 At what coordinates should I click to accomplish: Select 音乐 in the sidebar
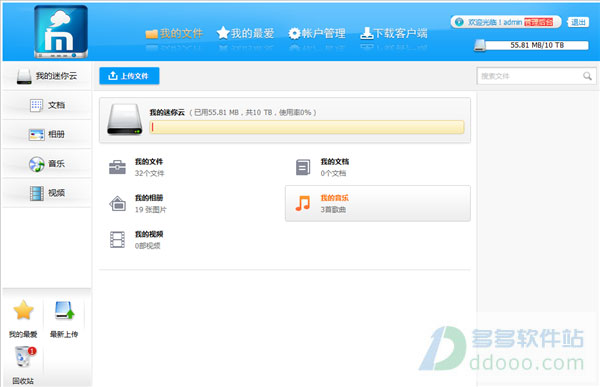pyautogui.click(x=47, y=164)
